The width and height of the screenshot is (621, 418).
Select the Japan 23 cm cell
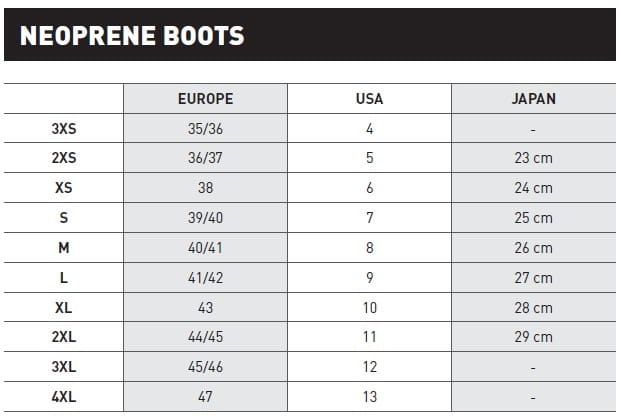[x=533, y=158]
